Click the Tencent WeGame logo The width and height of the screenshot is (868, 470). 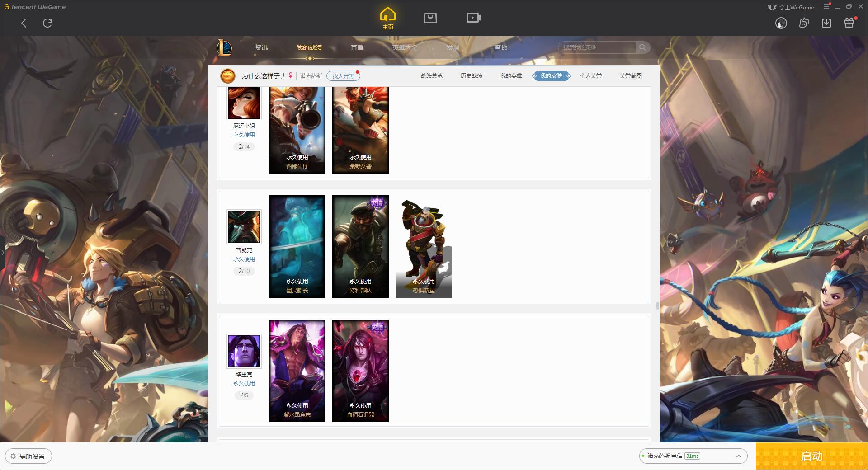pyautogui.click(x=35, y=7)
